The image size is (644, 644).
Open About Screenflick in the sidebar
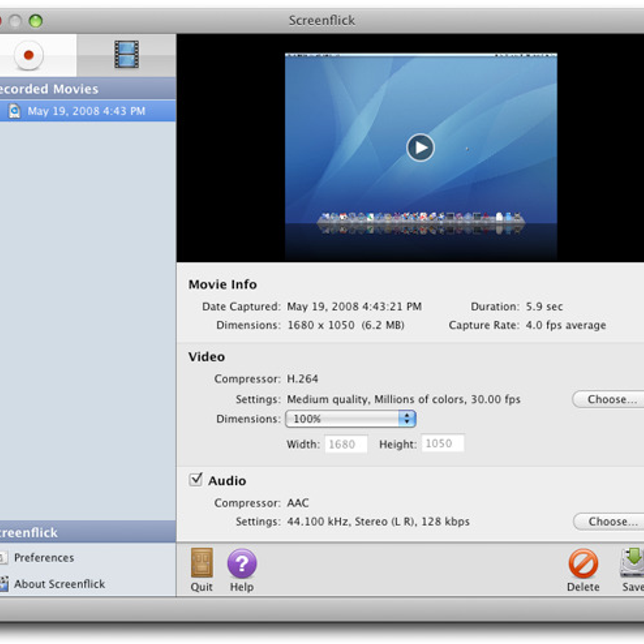(59, 584)
